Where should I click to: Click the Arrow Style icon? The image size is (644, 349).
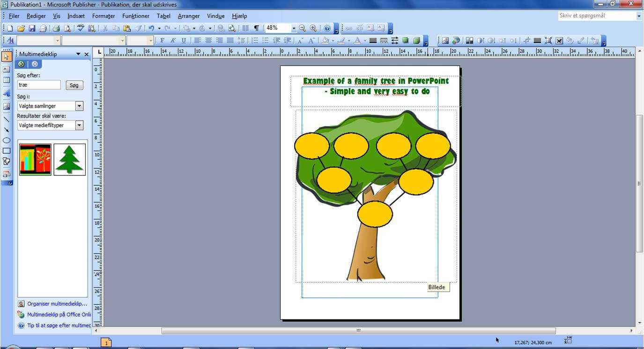click(x=394, y=41)
